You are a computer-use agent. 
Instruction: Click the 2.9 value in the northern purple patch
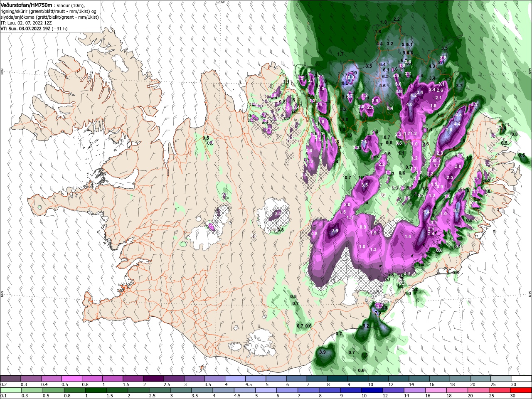click(375, 101)
